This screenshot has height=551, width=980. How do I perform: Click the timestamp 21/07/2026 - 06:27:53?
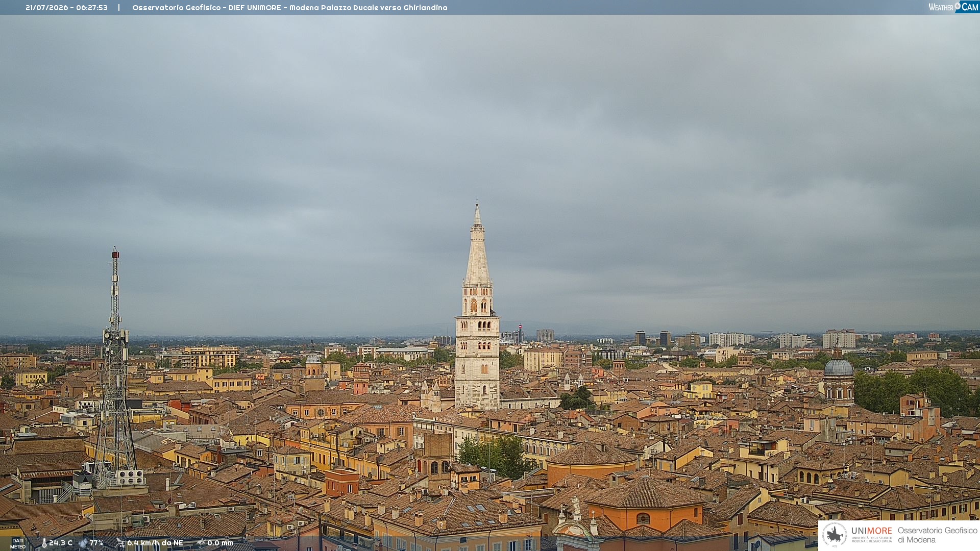pos(66,8)
